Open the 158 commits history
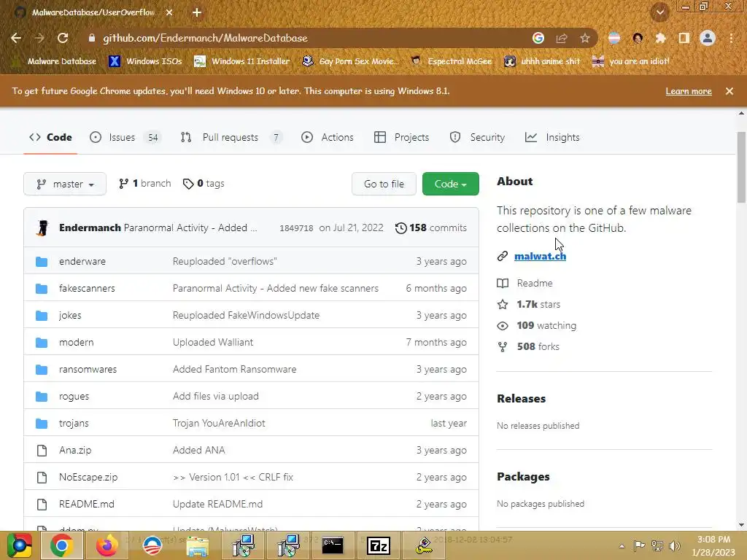The width and height of the screenshot is (747, 560). pyautogui.click(x=430, y=227)
